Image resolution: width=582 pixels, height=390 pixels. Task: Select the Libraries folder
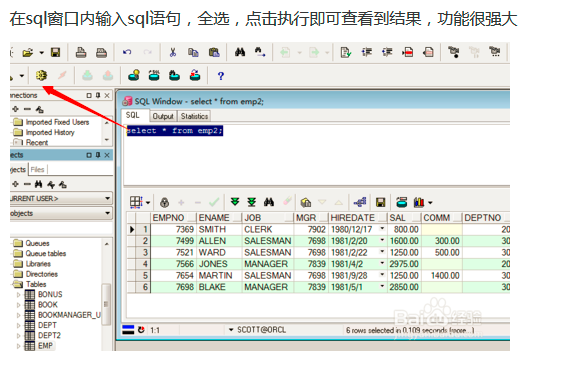click(38, 264)
